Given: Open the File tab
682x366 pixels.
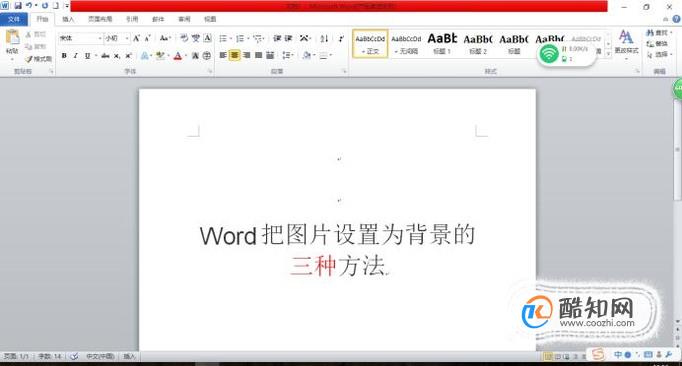Looking at the screenshot, I should [14, 19].
